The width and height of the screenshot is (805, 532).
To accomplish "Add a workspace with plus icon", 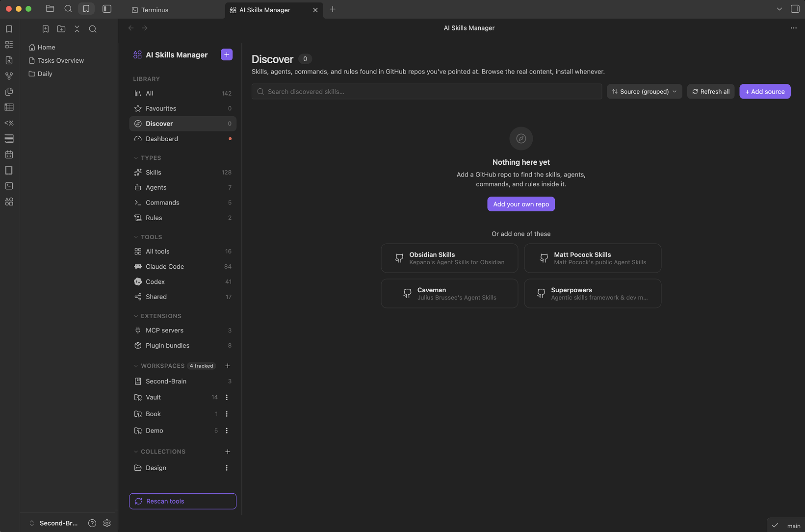I will [228, 366].
